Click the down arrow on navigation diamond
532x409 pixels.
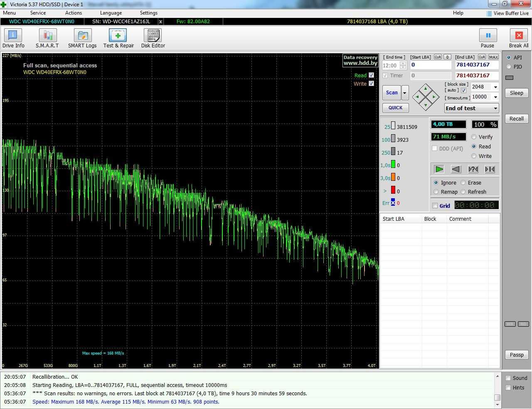point(426,105)
